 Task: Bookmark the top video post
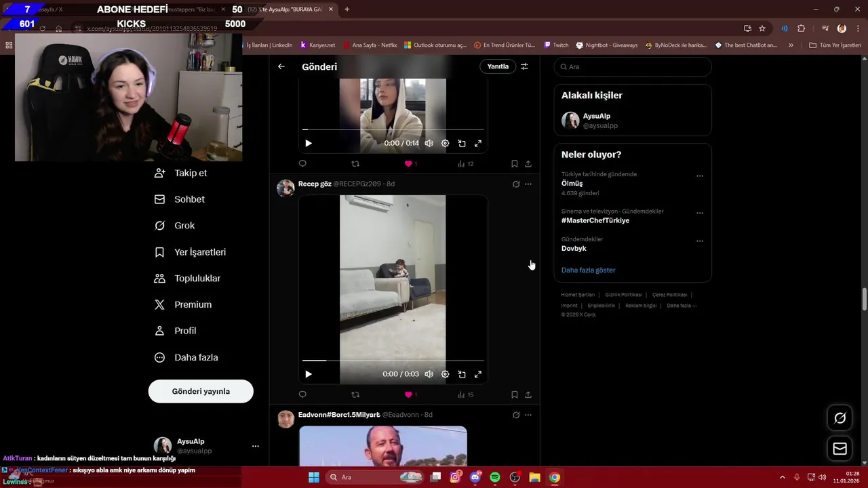(x=514, y=163)
